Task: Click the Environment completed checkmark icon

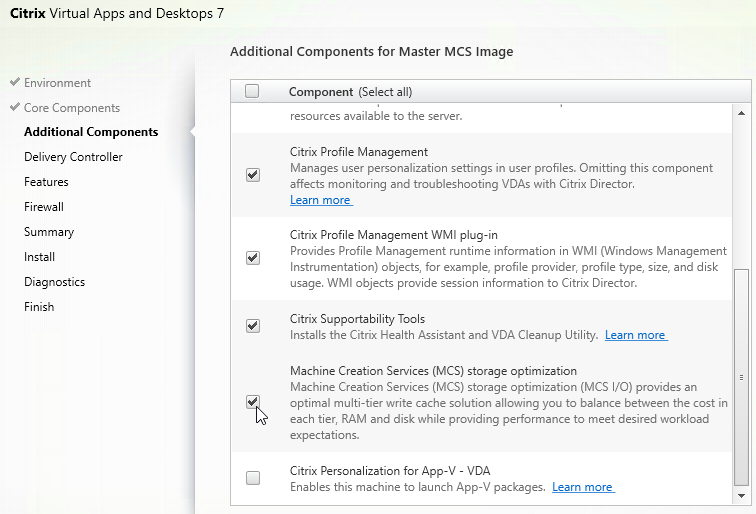Action: coord(15,81)
